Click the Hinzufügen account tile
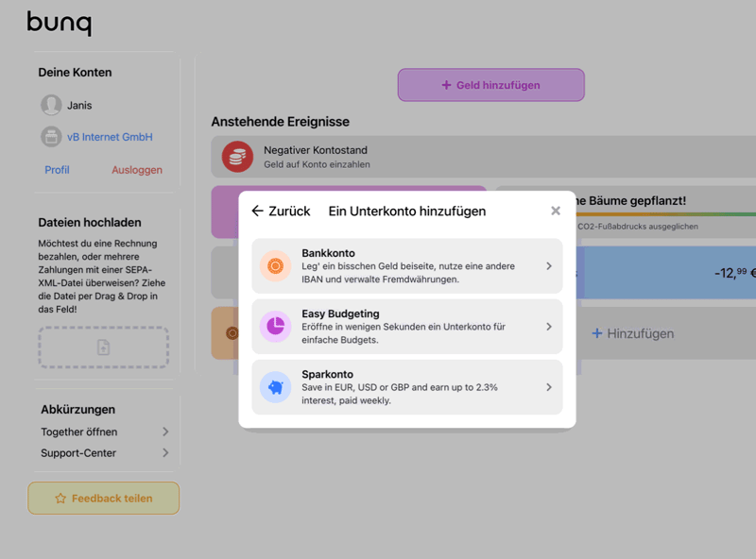Screen dimensions: 756x559 (633, 333)
